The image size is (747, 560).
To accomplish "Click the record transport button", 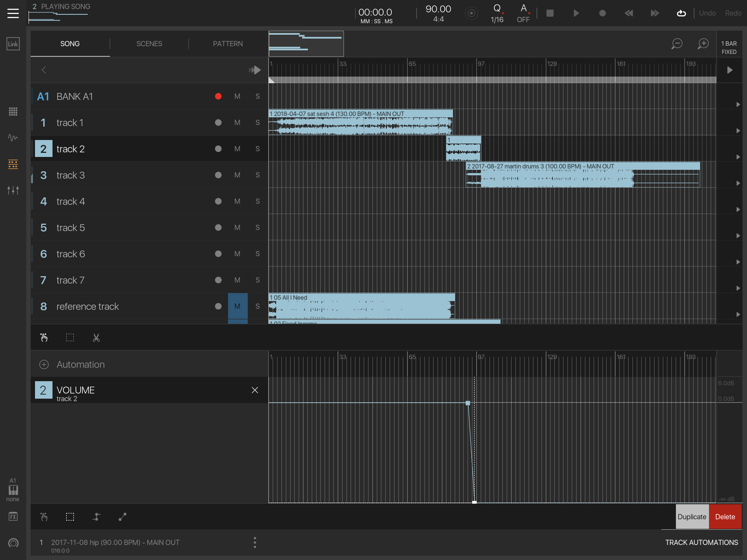I will [602, 13].
